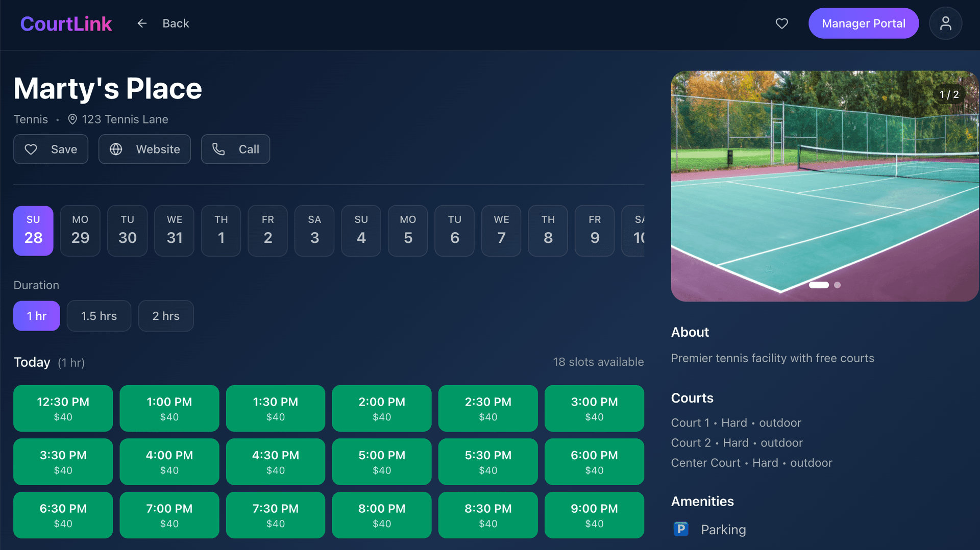Switch duration to 2 hrs
Viewport: 980px width, 550px height.
pyautogui.click(x=165, y=316)
